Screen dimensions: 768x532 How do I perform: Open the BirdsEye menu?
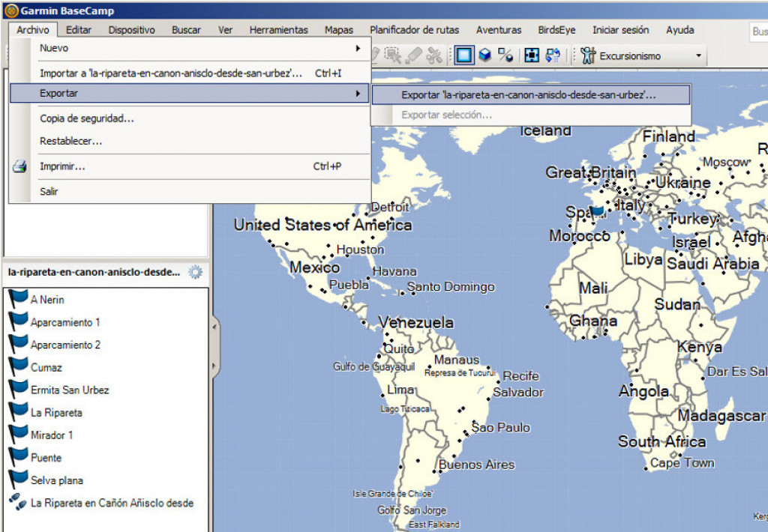pyautogui.click(x=556, y=30)
